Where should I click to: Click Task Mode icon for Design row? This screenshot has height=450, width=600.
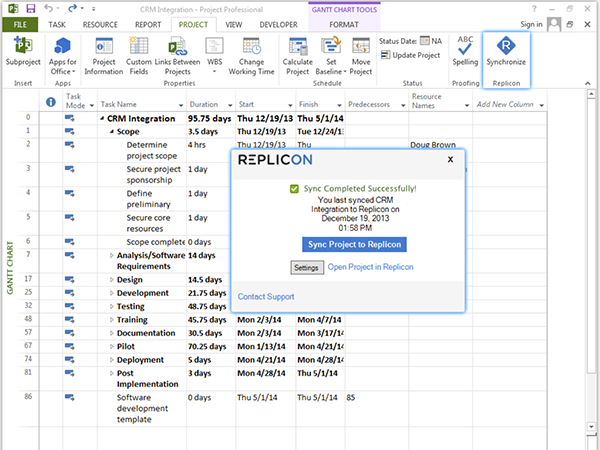(x=69, y=279)
